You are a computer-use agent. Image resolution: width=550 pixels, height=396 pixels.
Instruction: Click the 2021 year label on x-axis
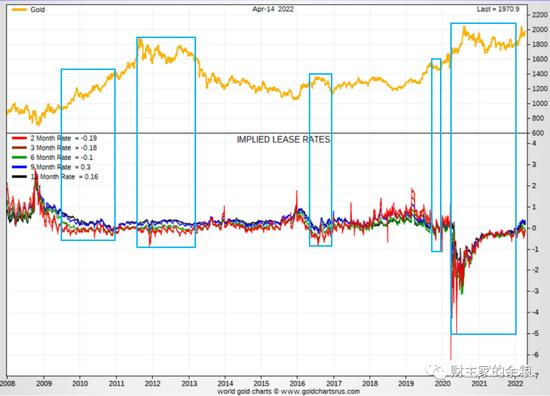[x=479, y=383]
